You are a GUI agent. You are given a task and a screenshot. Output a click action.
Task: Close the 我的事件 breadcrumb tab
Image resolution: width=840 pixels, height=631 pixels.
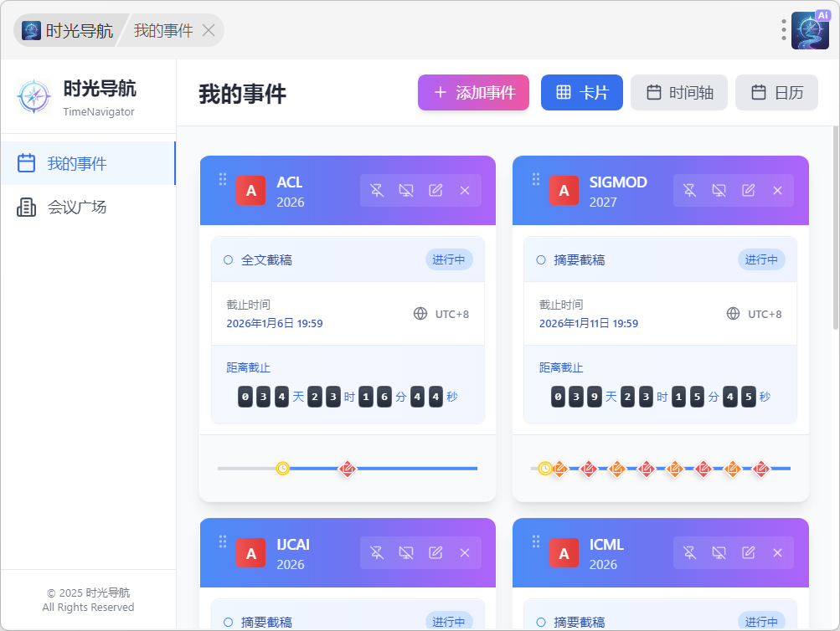209,30
